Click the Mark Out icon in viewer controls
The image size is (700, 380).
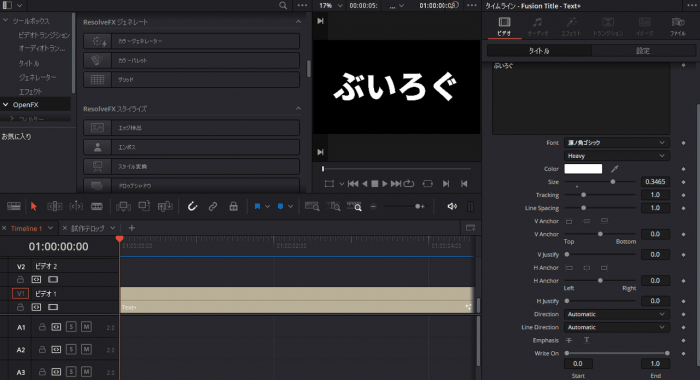[x=464, y=184]
